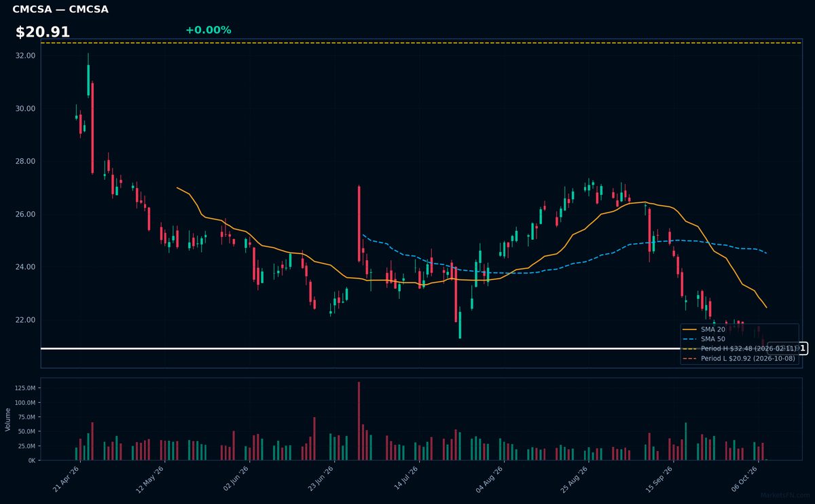Click the white current-price marker box on right edge
The width and height of the screenshot is (815, 504).
coord(786,348)
